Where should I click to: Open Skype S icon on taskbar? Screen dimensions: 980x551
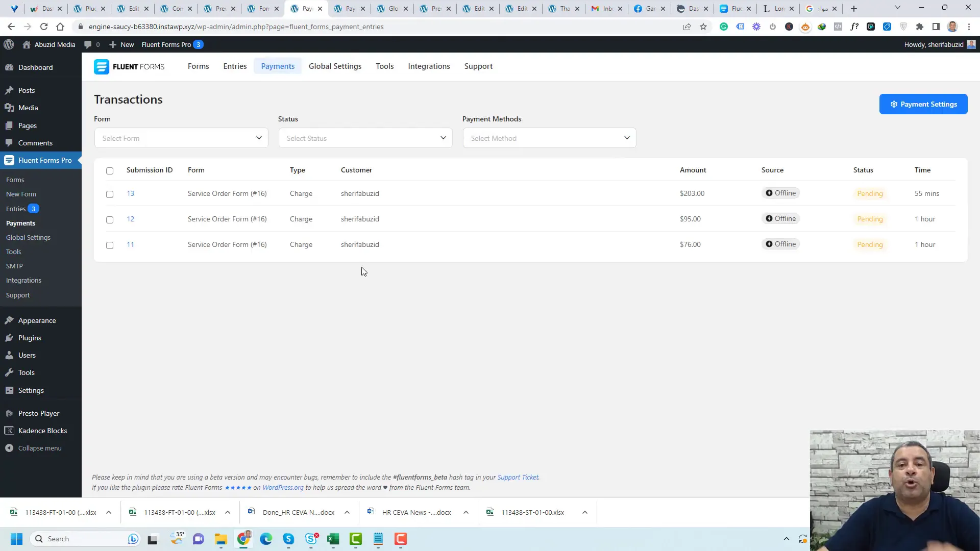click(x=288, y=539)
